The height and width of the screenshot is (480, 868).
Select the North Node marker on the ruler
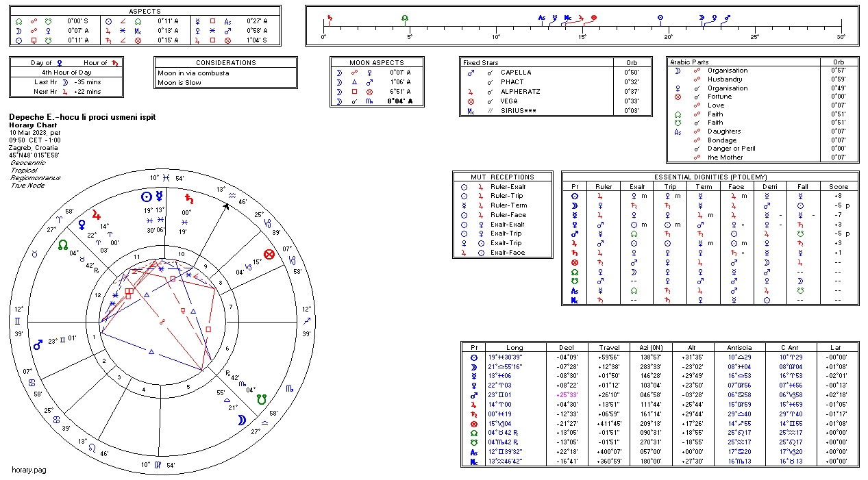[406, 17]
